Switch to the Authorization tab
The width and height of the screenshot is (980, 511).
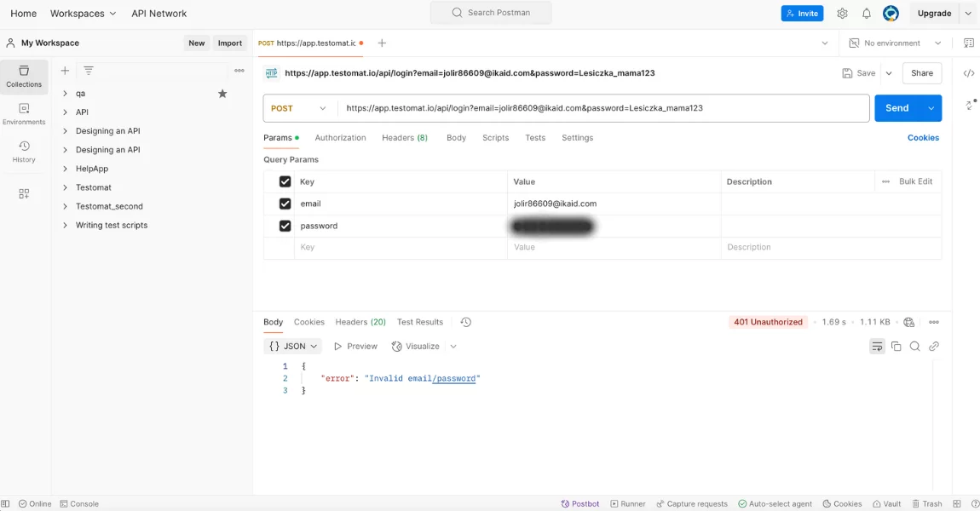point(340,138)
